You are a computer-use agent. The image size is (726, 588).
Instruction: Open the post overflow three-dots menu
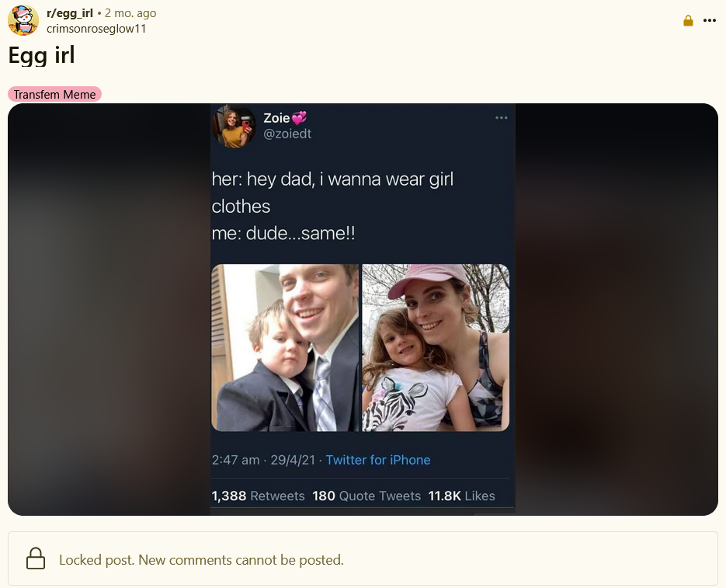point(710,20)
